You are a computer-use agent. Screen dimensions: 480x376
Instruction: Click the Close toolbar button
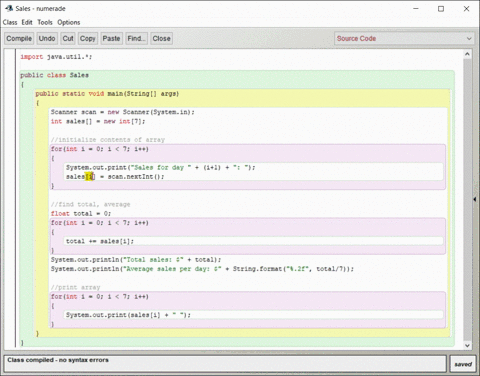coord(161,38)
